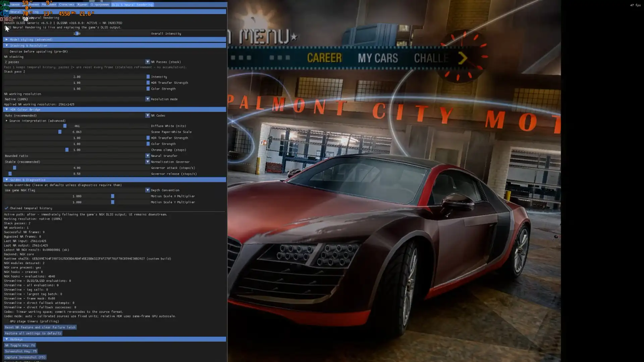Click the Diffuse White (nits) slider handle
The width and height of the screenshot is (644, 362).
click(x=65, y=126)
